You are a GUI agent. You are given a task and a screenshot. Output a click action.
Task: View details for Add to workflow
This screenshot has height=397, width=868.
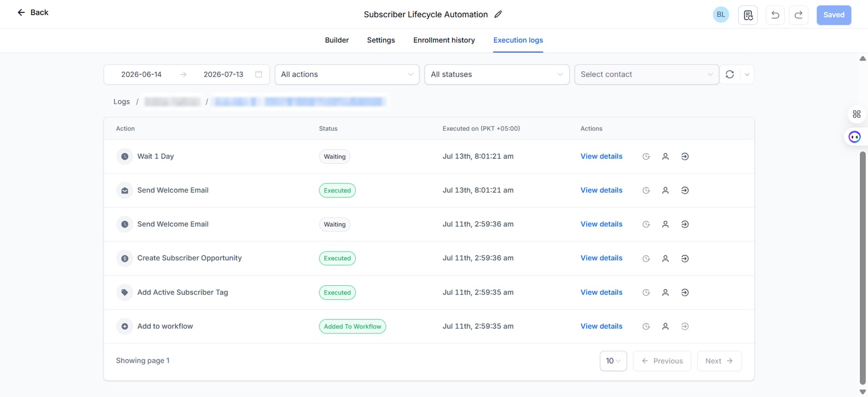[x=601, y=326]
